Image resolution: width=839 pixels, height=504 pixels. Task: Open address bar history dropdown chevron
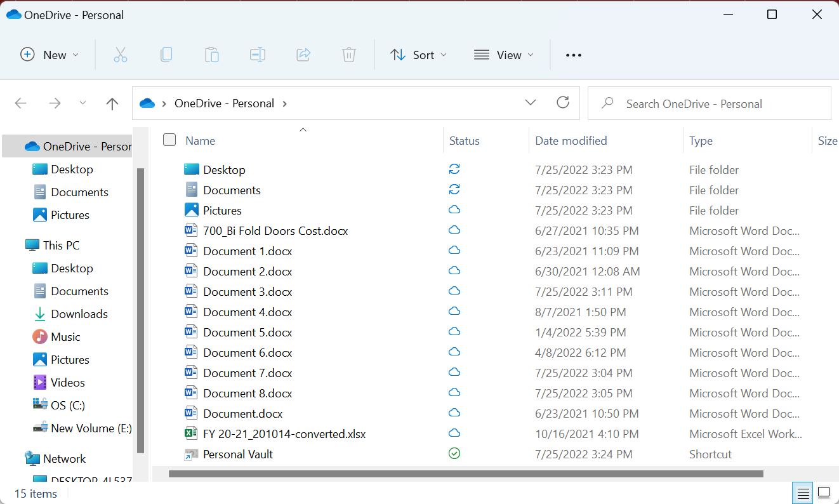coord(531,103)
